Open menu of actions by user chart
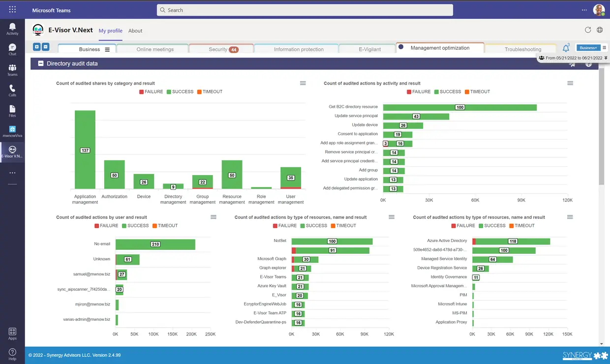 213,217
